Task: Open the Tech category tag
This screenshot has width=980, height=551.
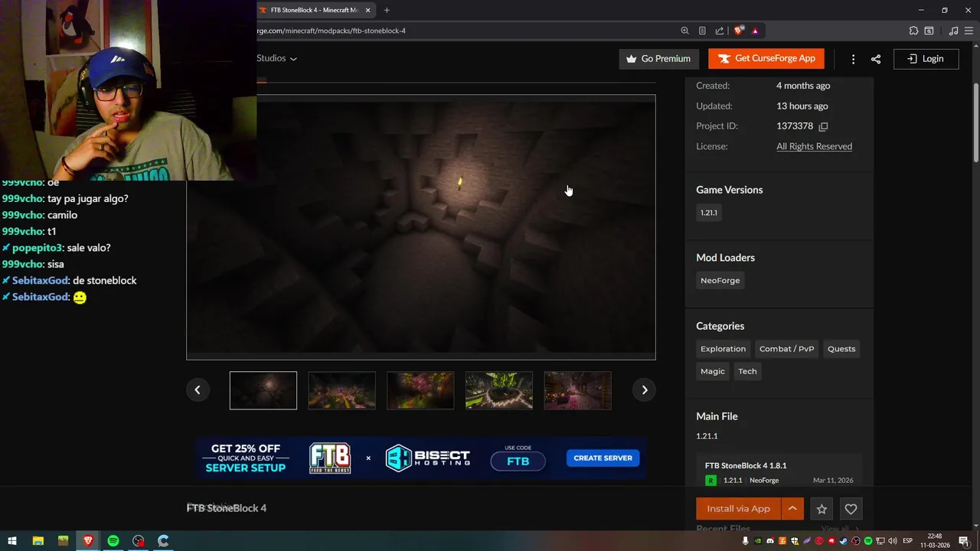Action: [747, 371]
